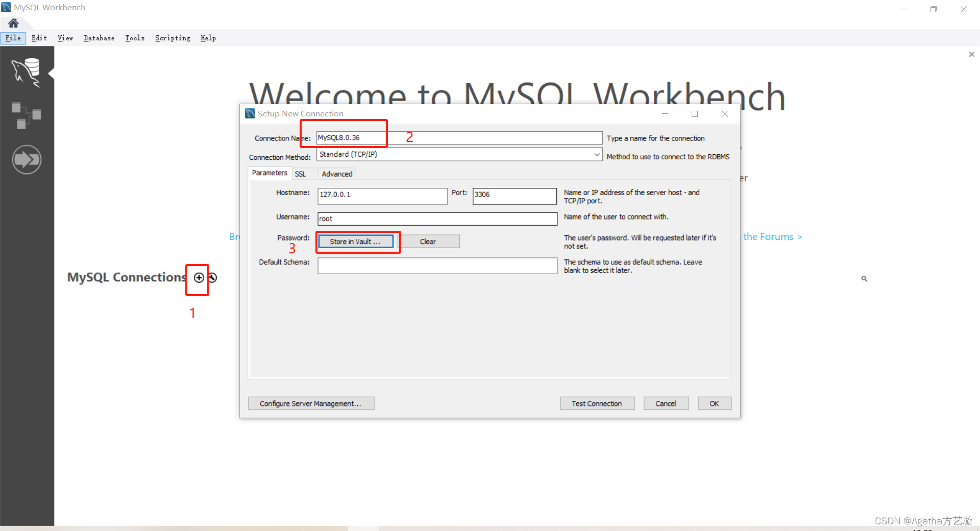Open the View menu
980x531 pixels.
(65, 38)
